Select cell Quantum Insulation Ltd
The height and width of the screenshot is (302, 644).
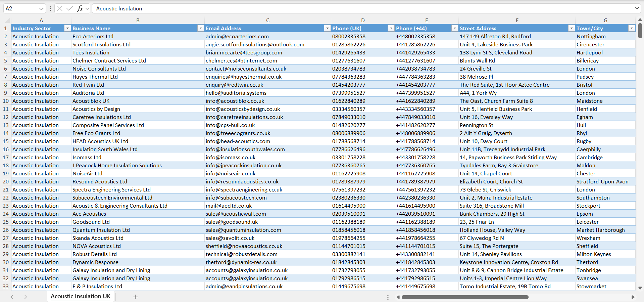click(x=138, y=230)
